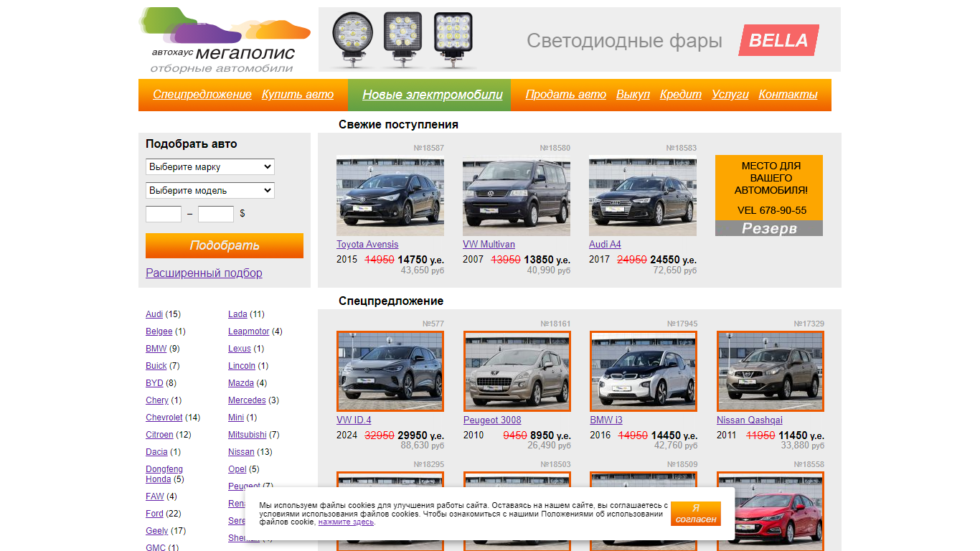
Task: Open the Toyota Avensis photo thumbnail
Action: point(390,196)
